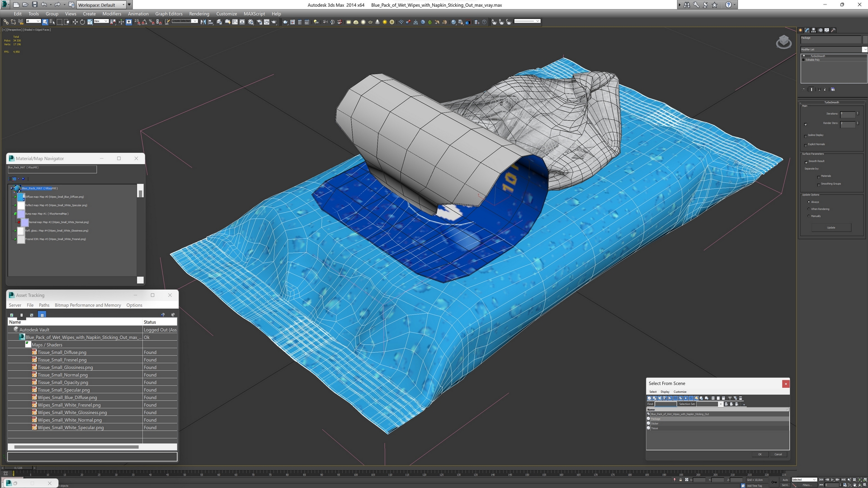Click the Select and Link tool
The image size is (868, 488).
(6, 22)
